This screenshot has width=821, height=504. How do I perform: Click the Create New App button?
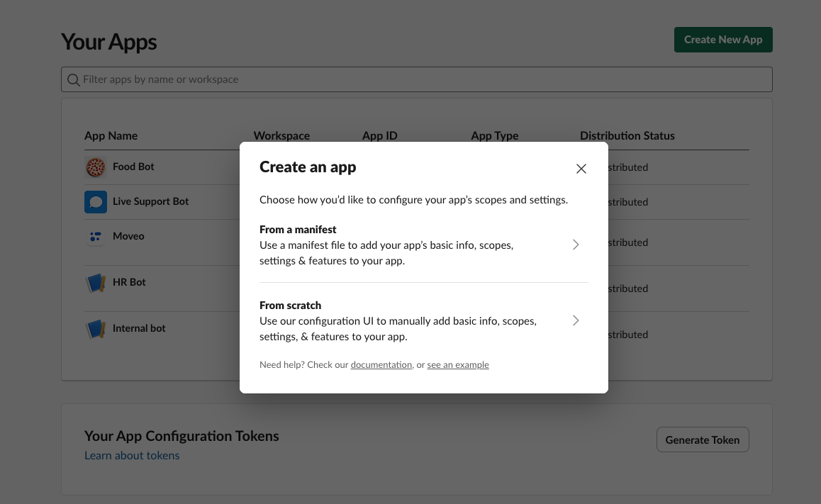723,40
